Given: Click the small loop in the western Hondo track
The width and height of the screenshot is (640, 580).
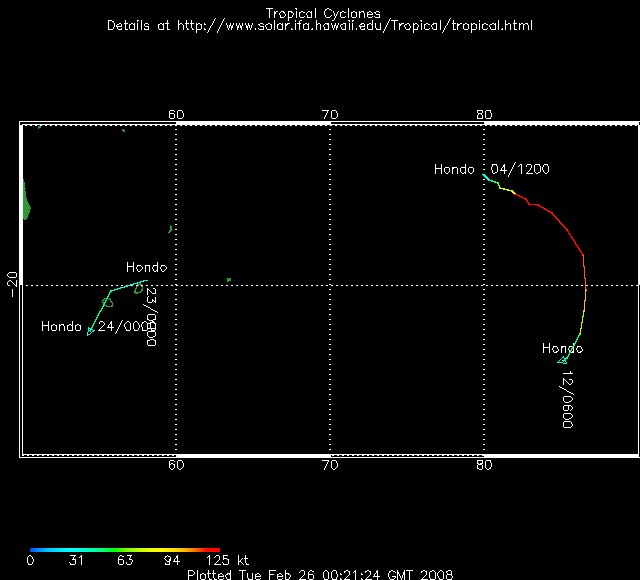Looking at the screenshot, I should pos(108,301).
